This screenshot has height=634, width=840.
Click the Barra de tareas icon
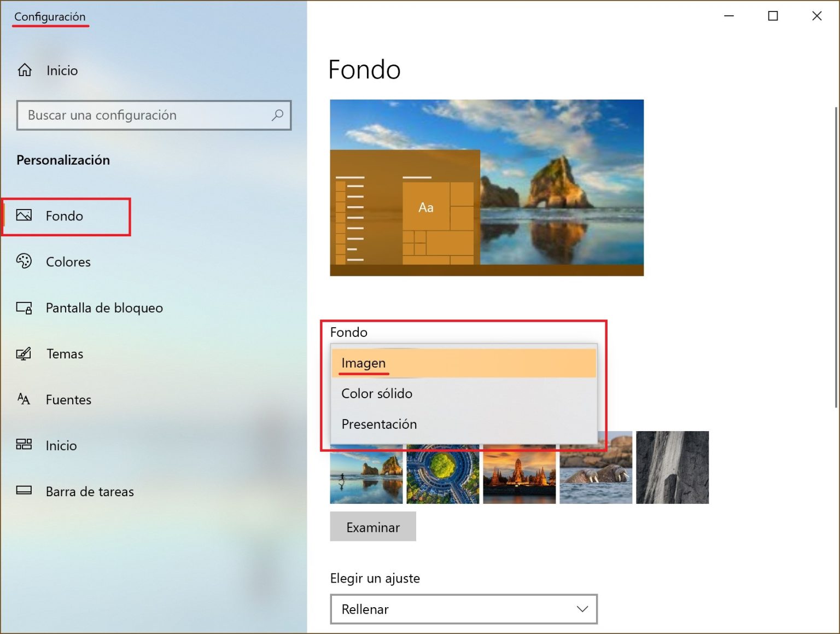24,491
